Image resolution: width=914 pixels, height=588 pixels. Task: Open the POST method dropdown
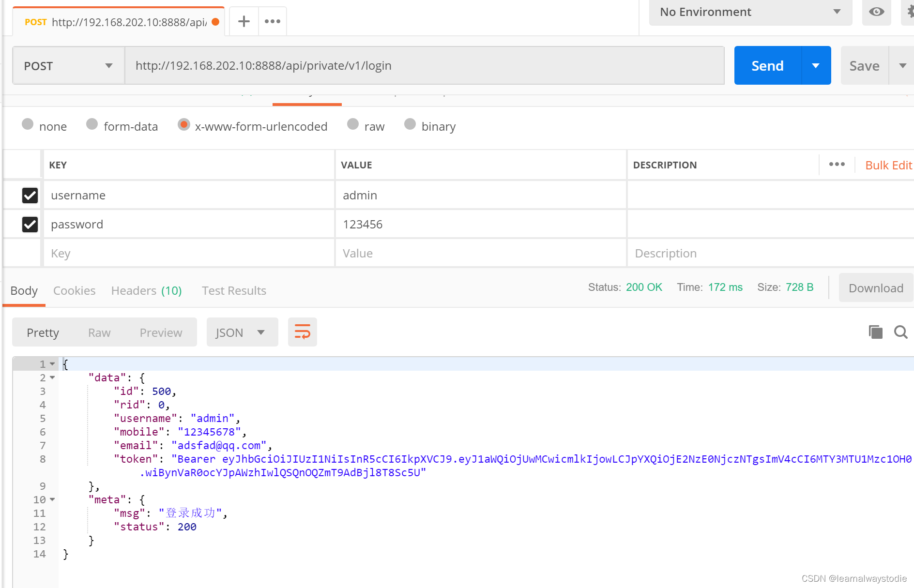[68, 65]
